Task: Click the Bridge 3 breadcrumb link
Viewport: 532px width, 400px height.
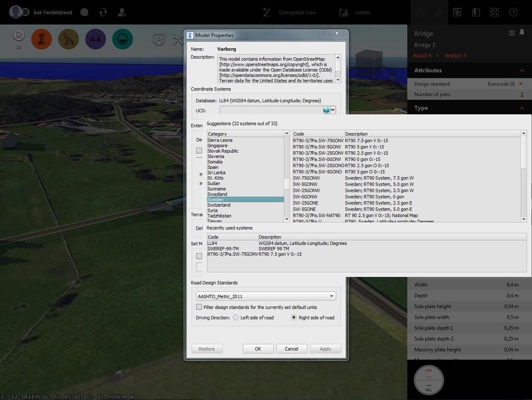Action: coord(455,55)
